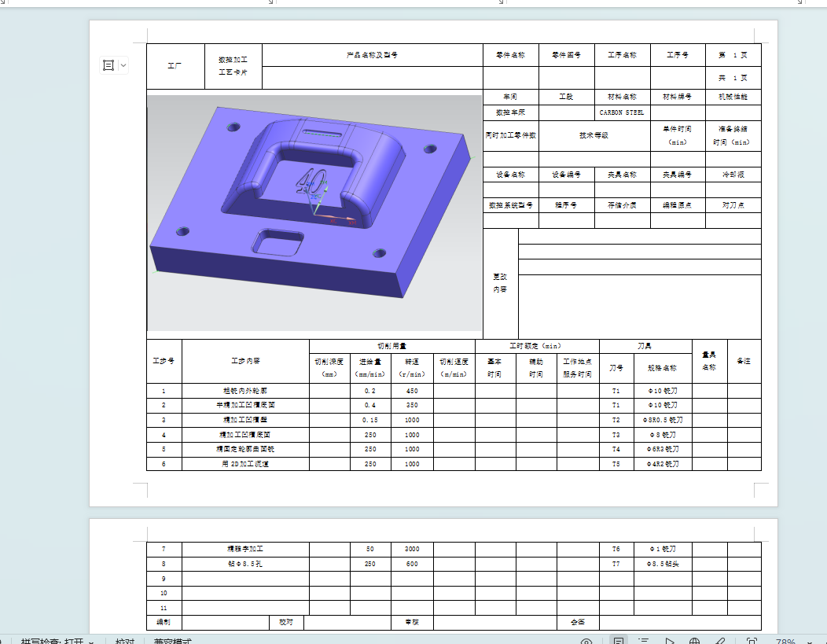Click the 程序号 cell
This screenshot has height=644, width=827.
click(x=567, y=205)
